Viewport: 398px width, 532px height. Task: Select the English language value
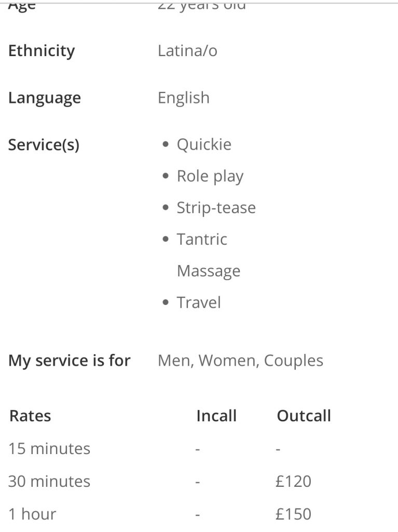pyautogui.click(x=184, y=98)
